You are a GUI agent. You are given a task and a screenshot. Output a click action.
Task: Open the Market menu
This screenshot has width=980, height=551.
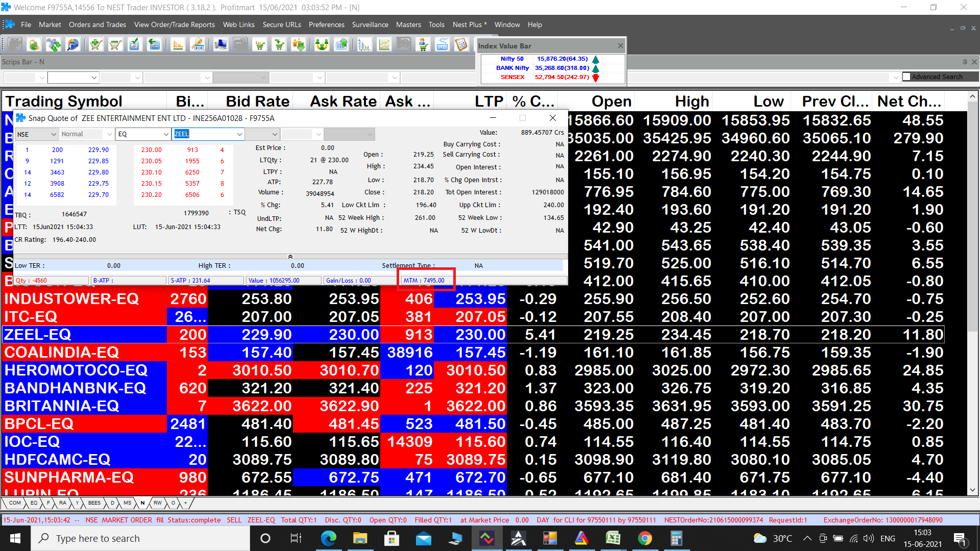pyautogui.click(x=50, y=24)
